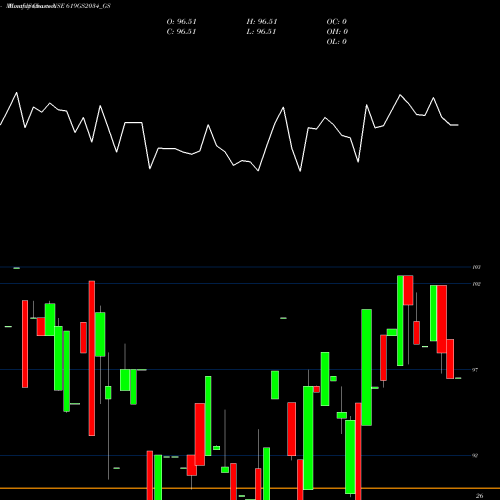500x500 pixels.
Task: Click the high price value H: 96.51
Action: click(x=262, y=22)
